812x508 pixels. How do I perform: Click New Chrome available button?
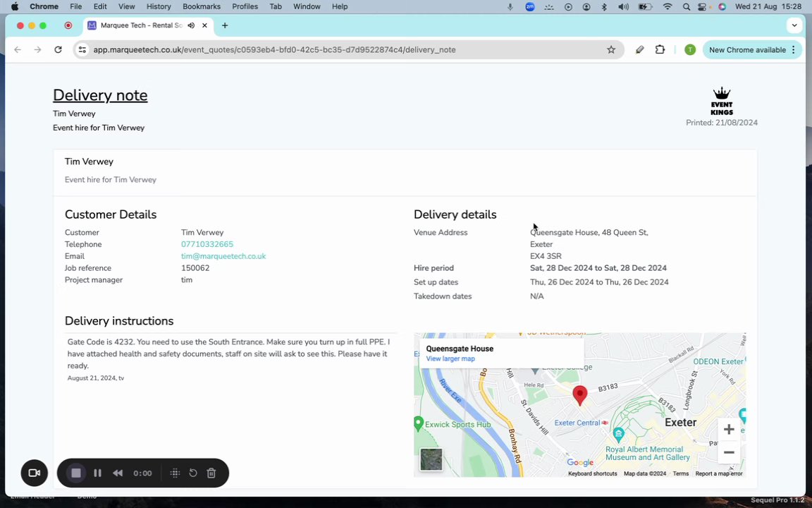point(747,50)
